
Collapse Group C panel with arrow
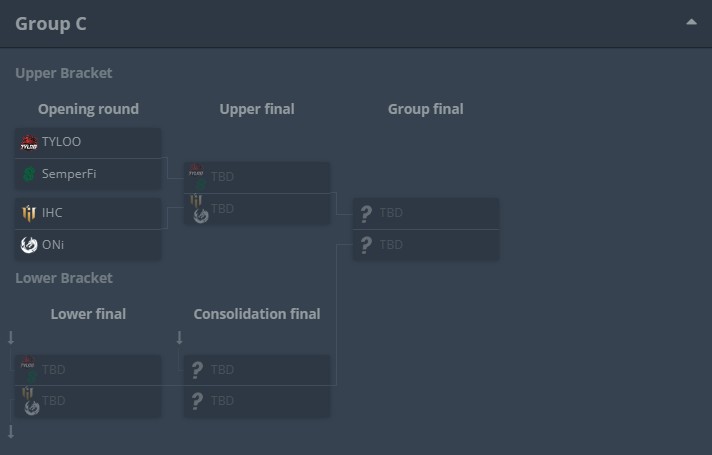691,22
